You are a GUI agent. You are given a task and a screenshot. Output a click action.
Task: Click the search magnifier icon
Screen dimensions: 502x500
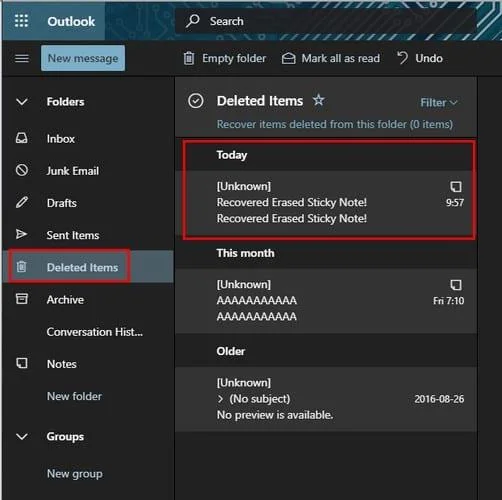[193, 21]
